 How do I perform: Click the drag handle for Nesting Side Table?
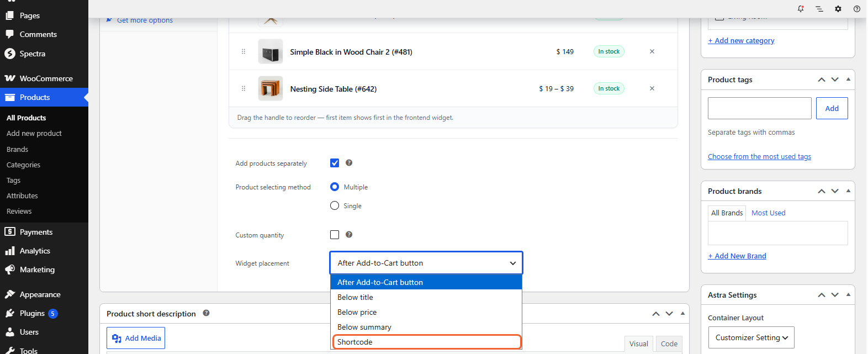(x=244, y=88)
